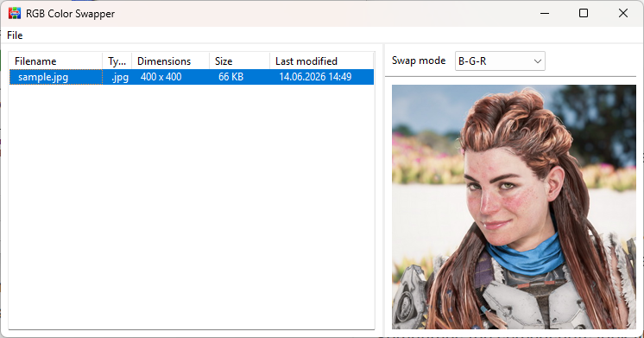Sort by Last modified column header

tap(322, 61)
